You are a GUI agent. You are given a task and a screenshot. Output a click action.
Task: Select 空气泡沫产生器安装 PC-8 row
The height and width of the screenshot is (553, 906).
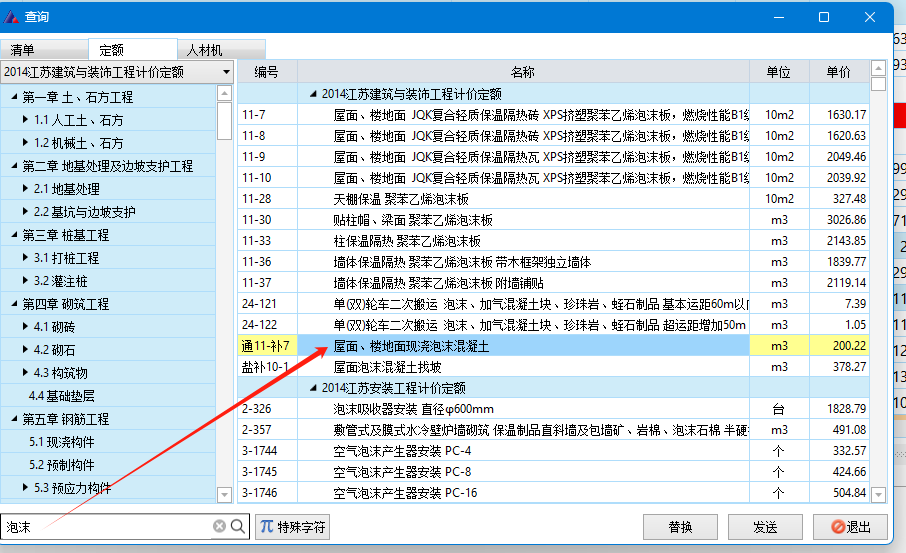coord(554,472)
